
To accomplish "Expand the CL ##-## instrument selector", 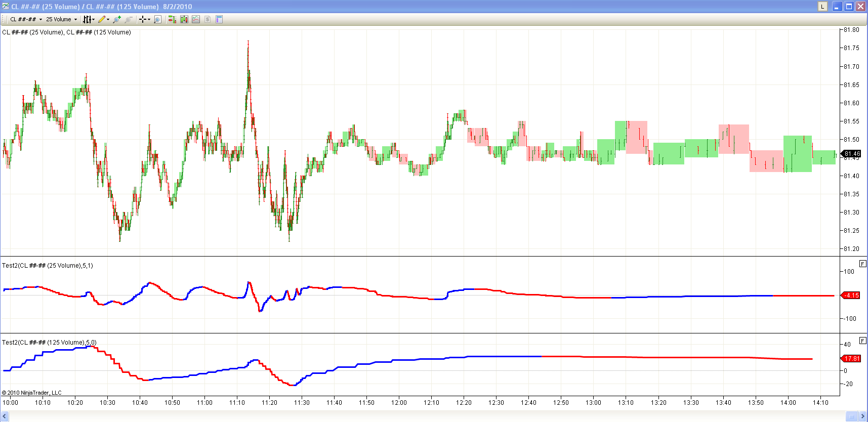I will [26, 19].
